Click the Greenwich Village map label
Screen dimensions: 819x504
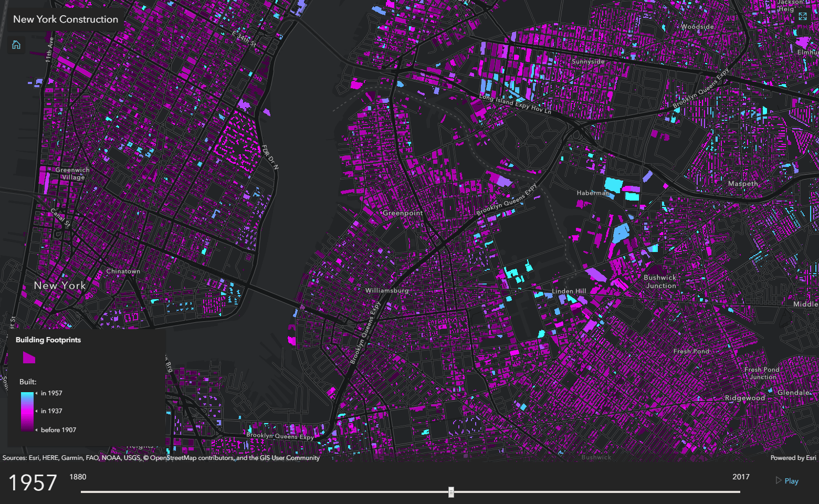coord(72,173)
